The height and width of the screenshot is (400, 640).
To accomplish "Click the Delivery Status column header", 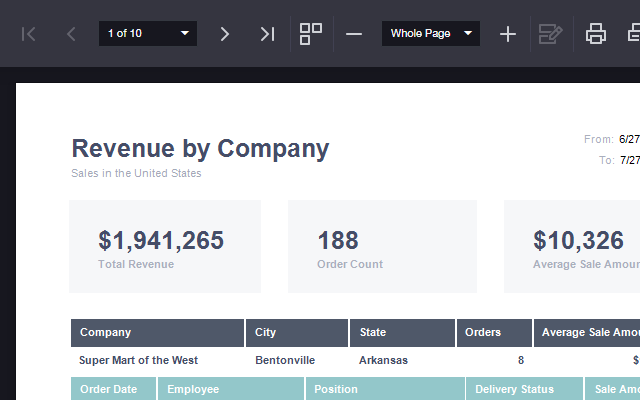I will tap(524, 389).
